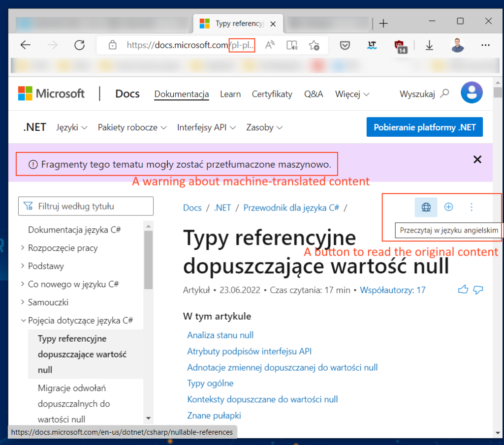Give the article a thumbs down
The image size is (504, 445).
(478, 290)
